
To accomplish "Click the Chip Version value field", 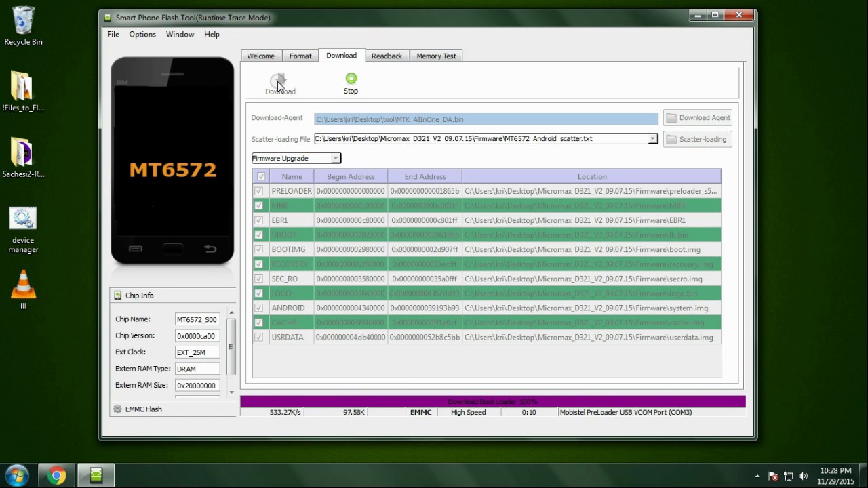I will [197, 336].
